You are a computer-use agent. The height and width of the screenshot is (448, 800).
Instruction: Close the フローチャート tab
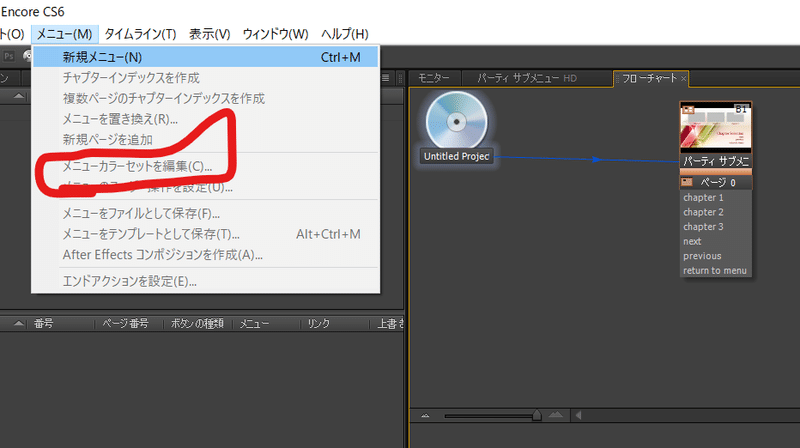[x=683, y=79]
